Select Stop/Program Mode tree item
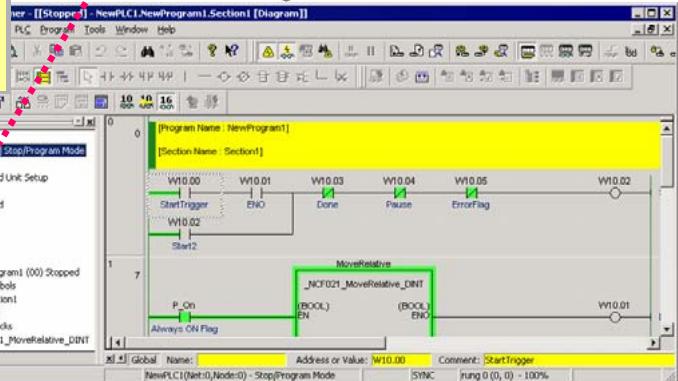 click(43, 150)
